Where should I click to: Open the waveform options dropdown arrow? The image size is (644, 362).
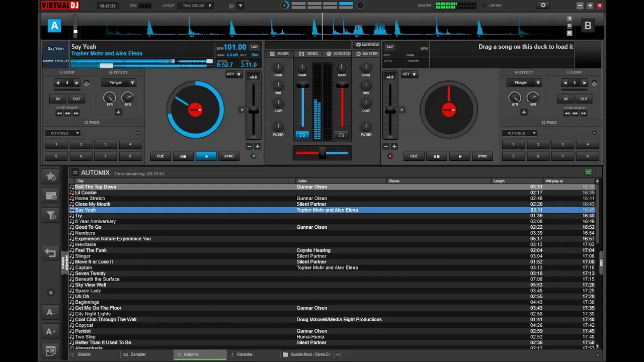(240, 6)
